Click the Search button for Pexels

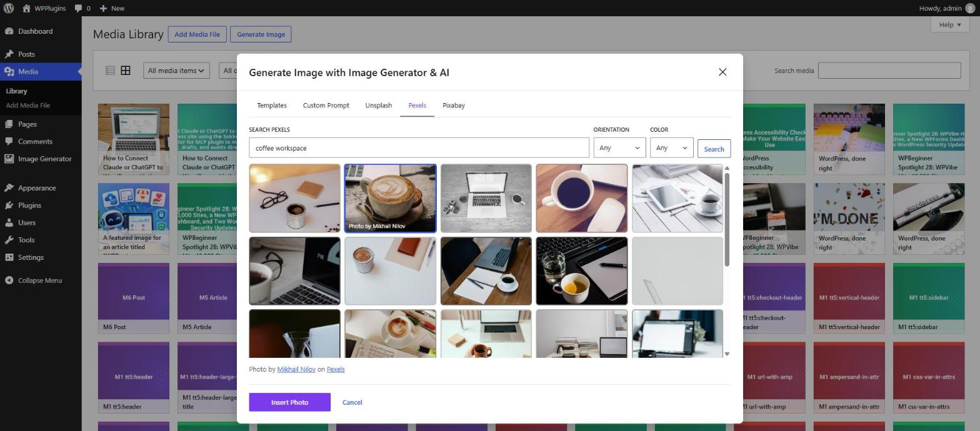714,149
